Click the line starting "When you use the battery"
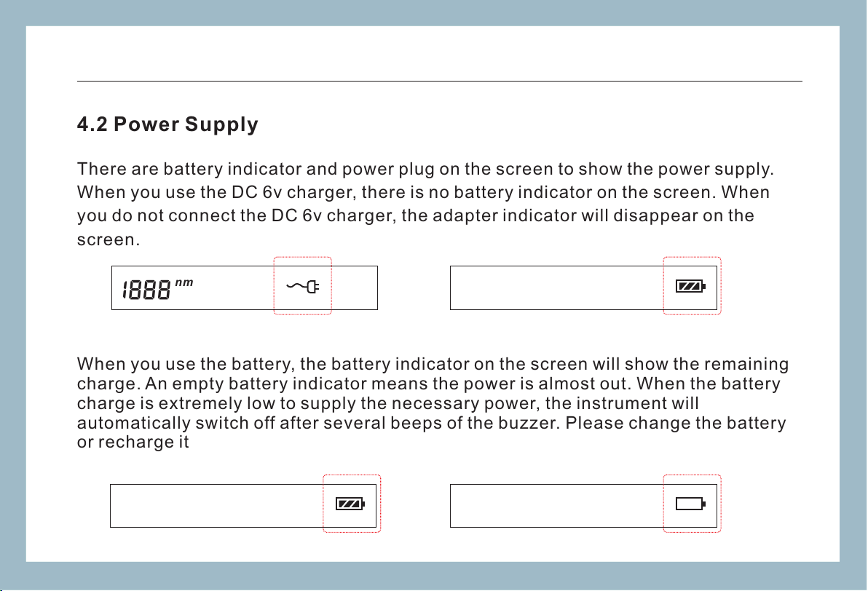The width and height of the screenshot is (868, 591). coord(432,362)
